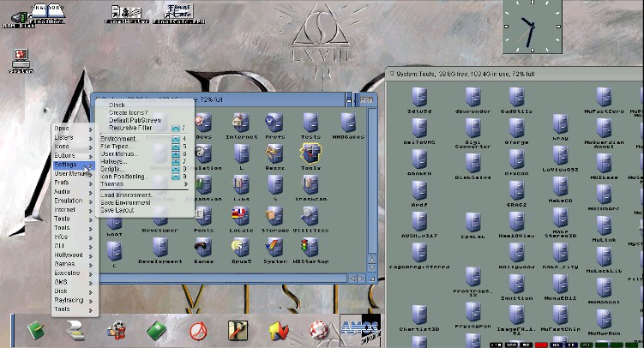
Task: Toggle the Create Icons? option
Action: coord(129,112)
